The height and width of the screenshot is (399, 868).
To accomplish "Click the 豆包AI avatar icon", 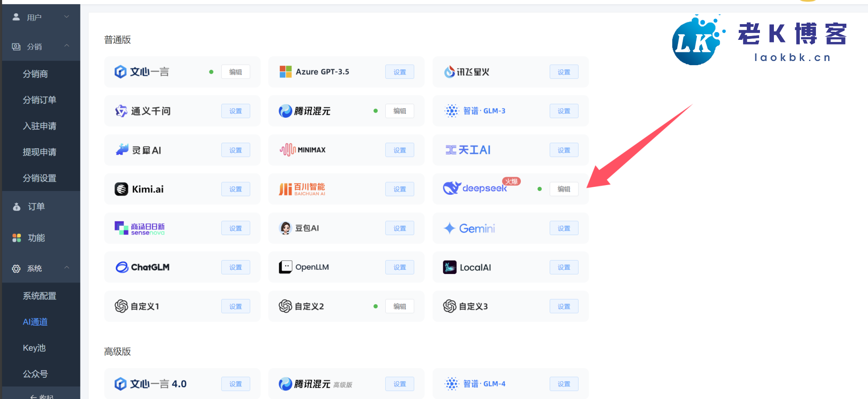I will (285, 228).
